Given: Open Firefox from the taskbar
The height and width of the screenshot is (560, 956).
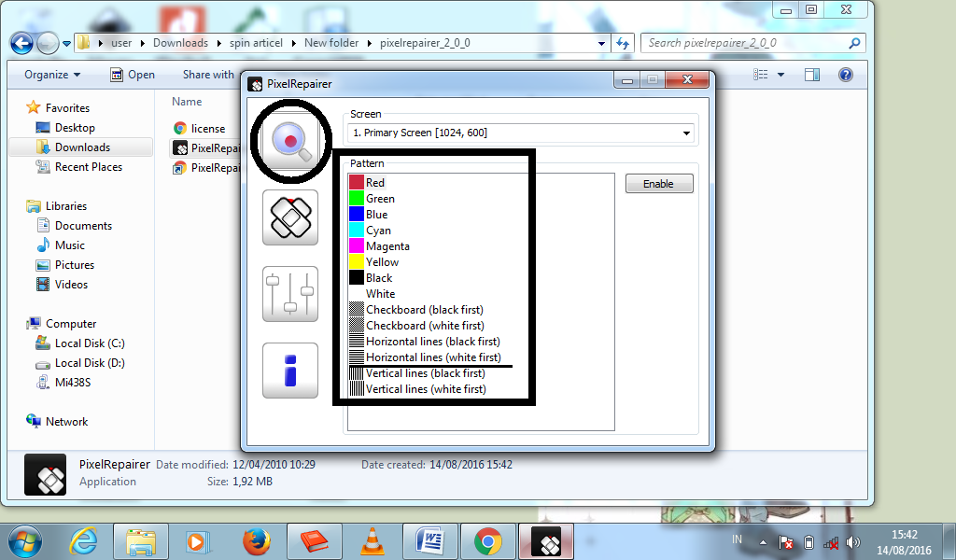Looking at the screenshot, I should (x=256, y=541).
